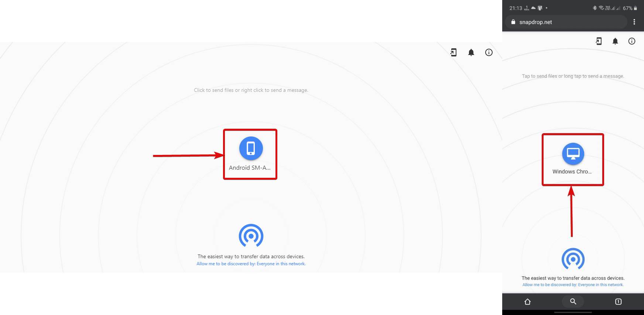Tap the Snapdrop logo on mobile page
This screenshot has height=315, width=644.
pyautogui.click(x=573, y=259)
